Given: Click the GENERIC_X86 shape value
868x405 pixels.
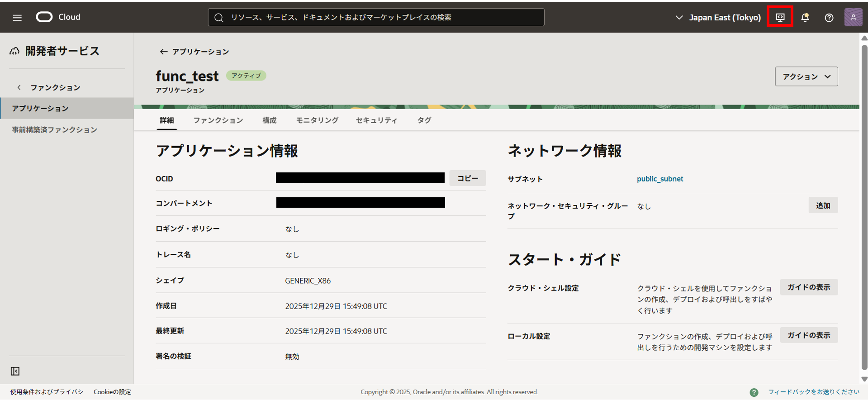Looking at the screenshot, I should 308,281.
